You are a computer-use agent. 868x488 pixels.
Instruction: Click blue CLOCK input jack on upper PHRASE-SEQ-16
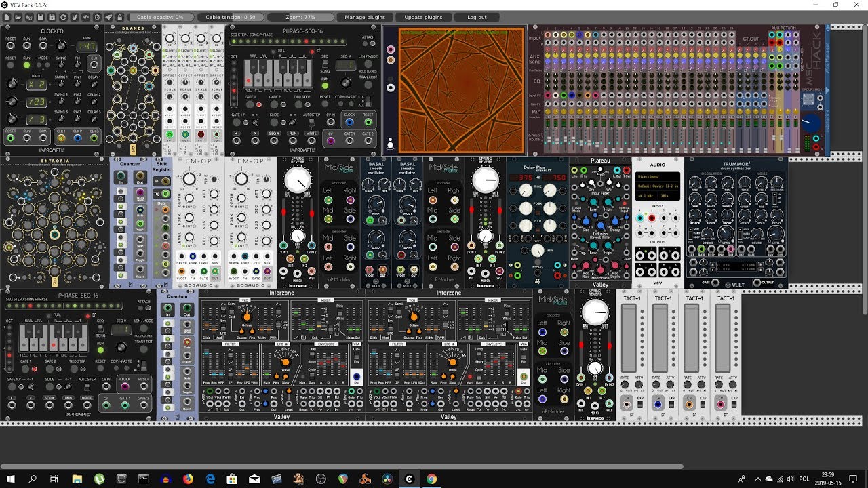click(x=350, y=123)
